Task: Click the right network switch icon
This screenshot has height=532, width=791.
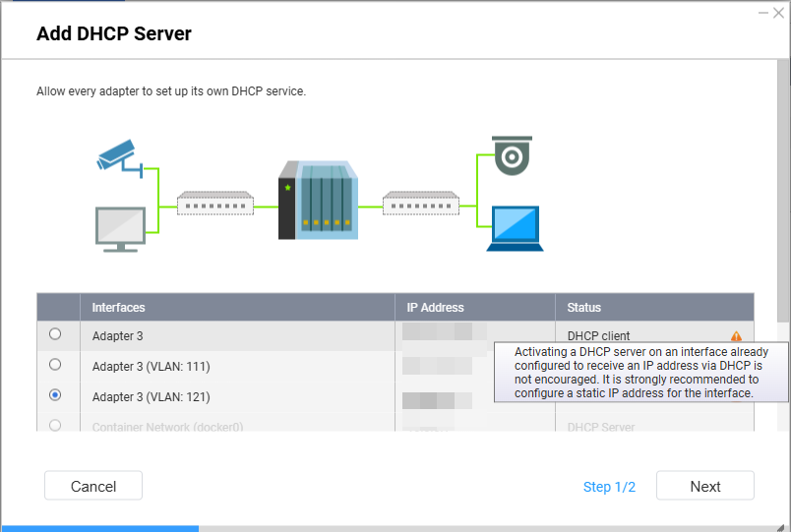Action: [x=420, y=204]
